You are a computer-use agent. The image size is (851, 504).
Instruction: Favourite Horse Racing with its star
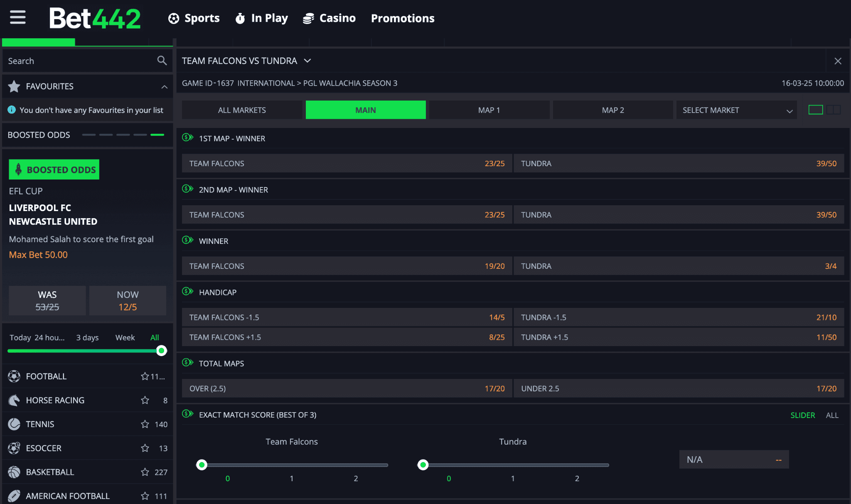click(145, 400)
